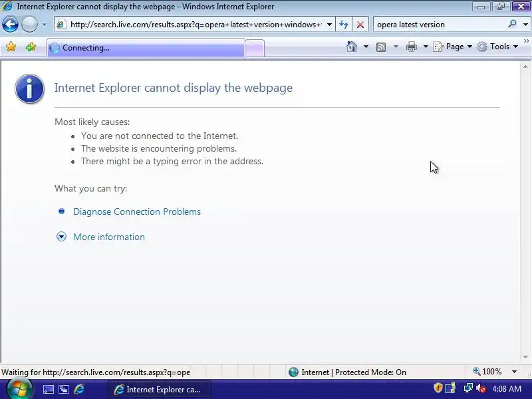Click the network connection tray icon
This screenshot has height=399, width=532.
(x=468, y=388)
